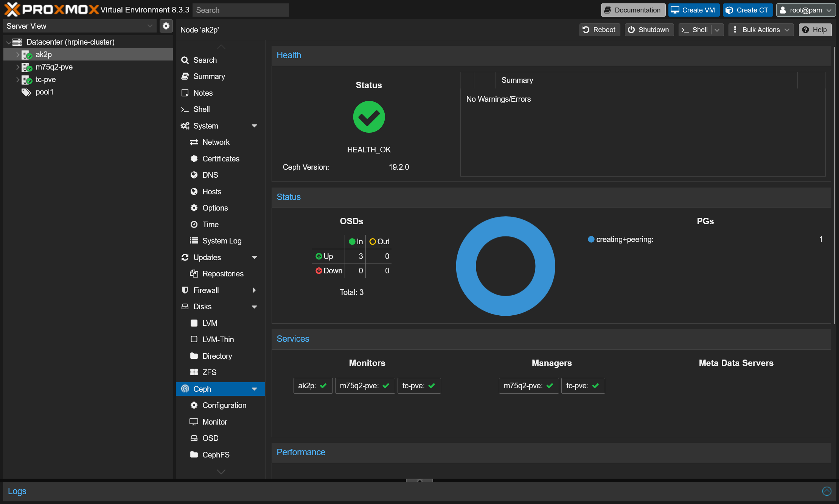This screenshot has width=839, height=504.
Task: Click the tc-pve monitor status box
Action: [x=419, y=386]
